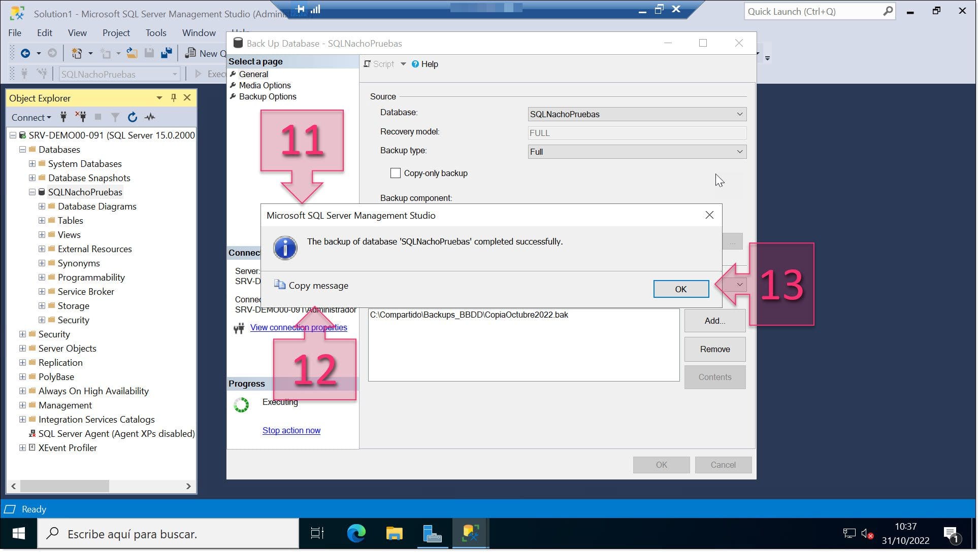This screenshot has width=980, height=553.
Task: Open the View menu
Action: click(77, 33)
